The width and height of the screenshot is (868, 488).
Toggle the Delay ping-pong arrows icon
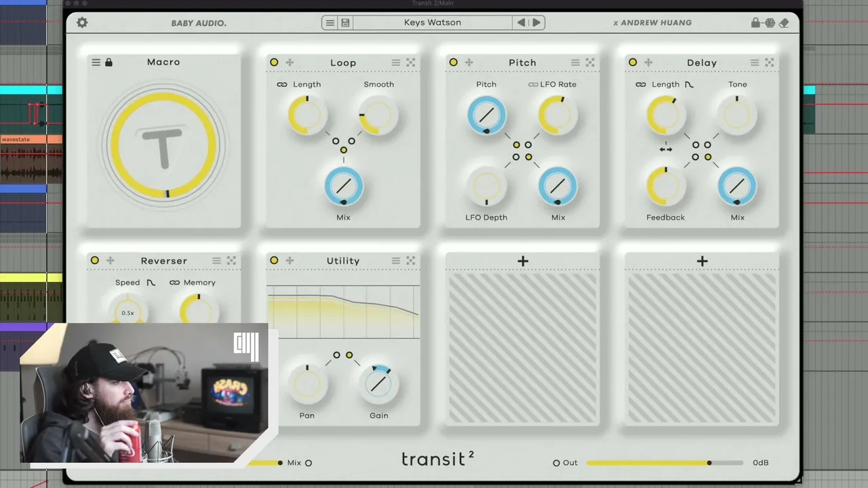[x=666, y=149]
